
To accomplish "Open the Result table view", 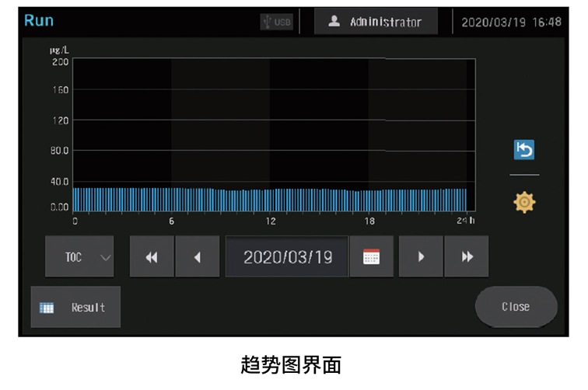I will click(x=75, y=307).
